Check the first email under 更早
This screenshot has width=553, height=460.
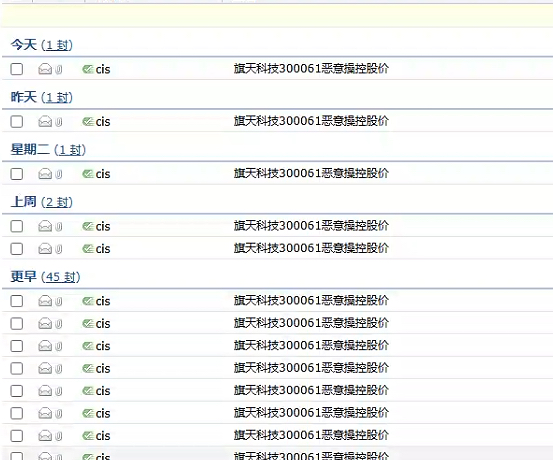[17, 301]
